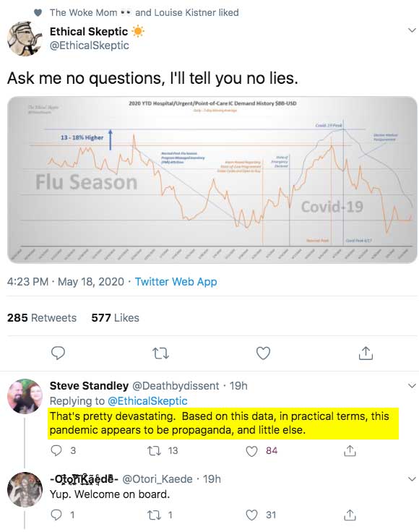
Task: Open the 577 Likes list
Action: (116, 318)
